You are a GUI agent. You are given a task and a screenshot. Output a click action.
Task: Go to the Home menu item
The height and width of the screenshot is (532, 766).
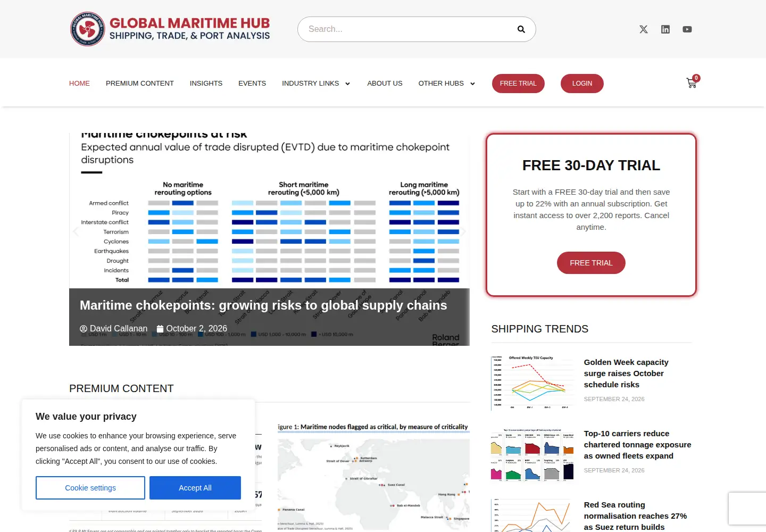point(79,84)
